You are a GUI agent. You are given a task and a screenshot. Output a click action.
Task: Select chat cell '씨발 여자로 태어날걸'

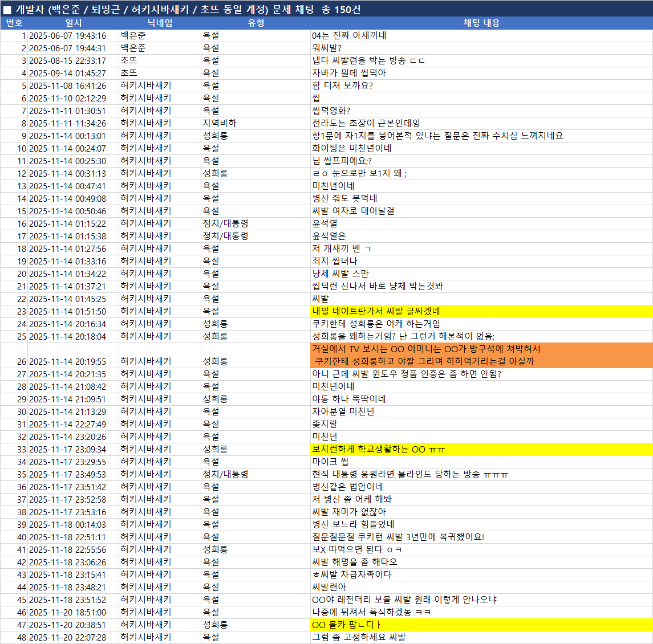click(481, 211)
